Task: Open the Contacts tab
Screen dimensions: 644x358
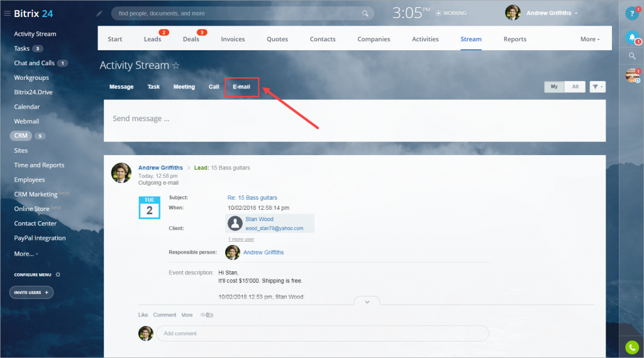Action: 323,40
